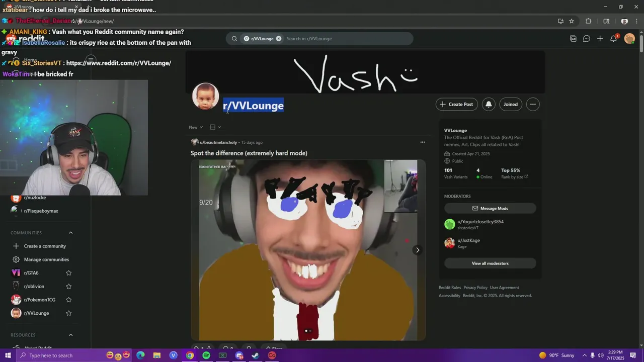Screen dimensions: 644x362
Task: Bookmark this page with star icon
Action: (572, 21)
